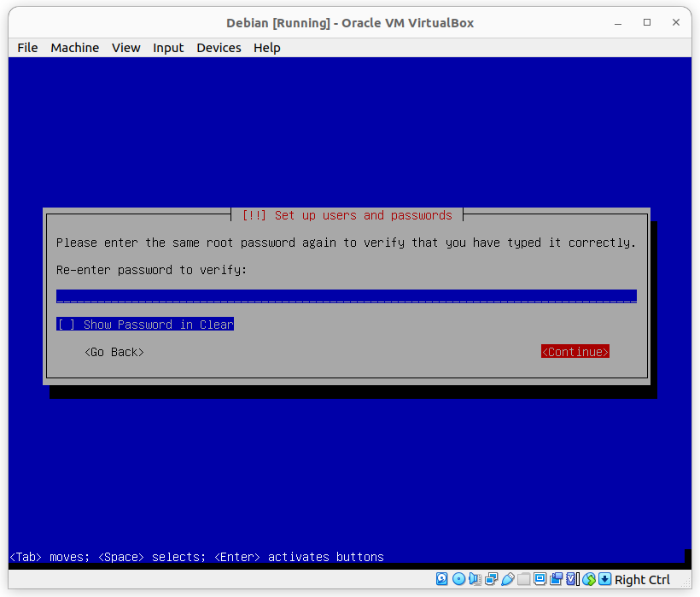Screen dimensions: 700x597
Task: Click the Right Ctrl host key indicator
Action: [x=641, y=579]
